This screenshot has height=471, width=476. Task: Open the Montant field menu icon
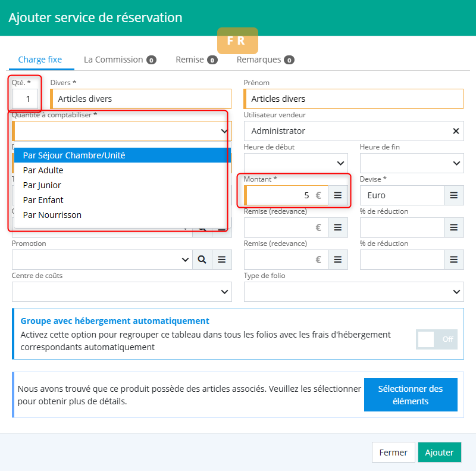click(337, 195)
